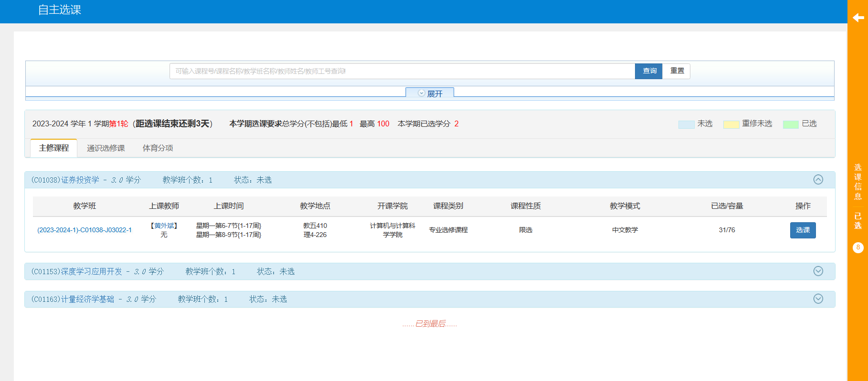The width and height of the screenshot is (868, 381).
Task: Open the 选课信息 sidebar panel label
Action: click(858, 182)
